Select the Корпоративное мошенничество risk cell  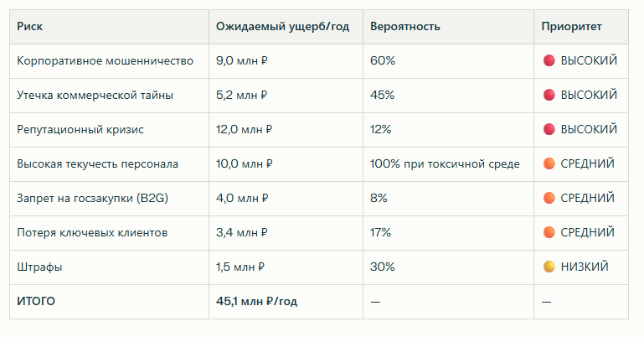pyautogui.click(x=105, y=61)
